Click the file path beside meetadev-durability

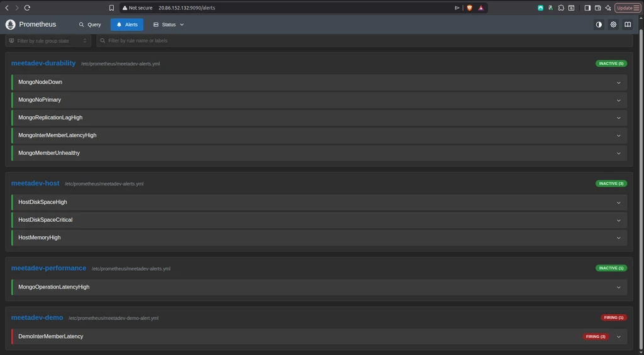coord(120,64)
